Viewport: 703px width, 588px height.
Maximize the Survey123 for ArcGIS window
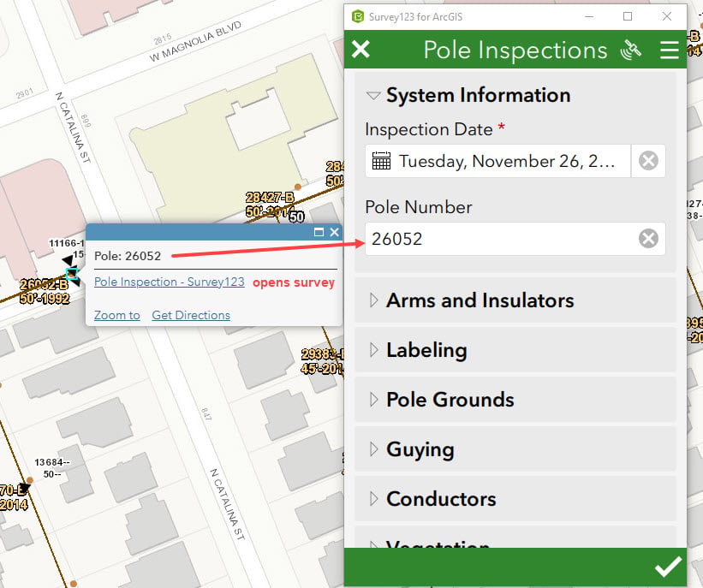[628, 16]
